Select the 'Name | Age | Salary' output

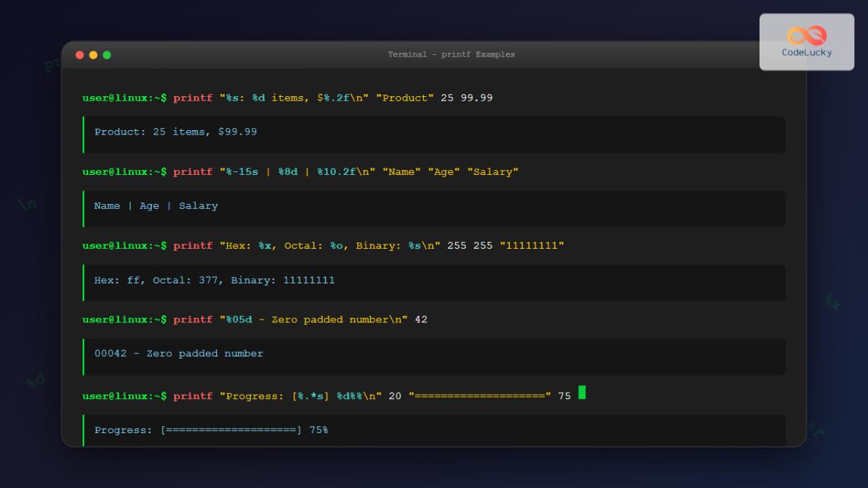156,206
